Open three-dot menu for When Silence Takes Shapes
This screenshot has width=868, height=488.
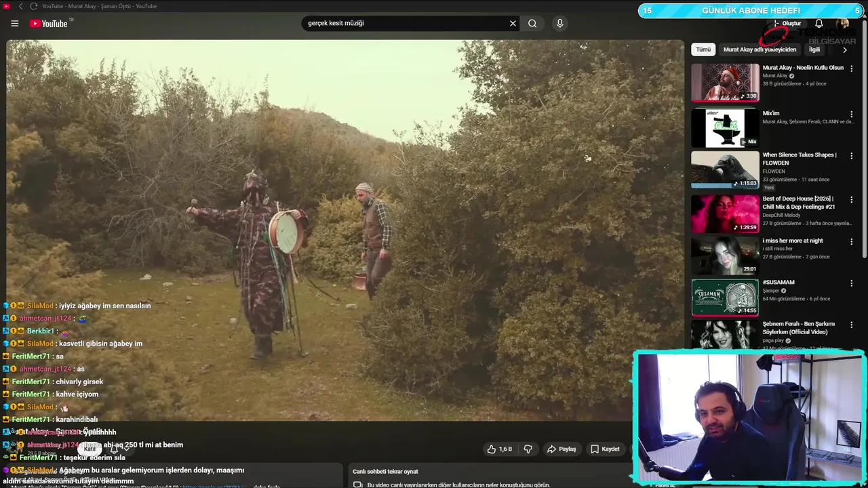point(852,156)
